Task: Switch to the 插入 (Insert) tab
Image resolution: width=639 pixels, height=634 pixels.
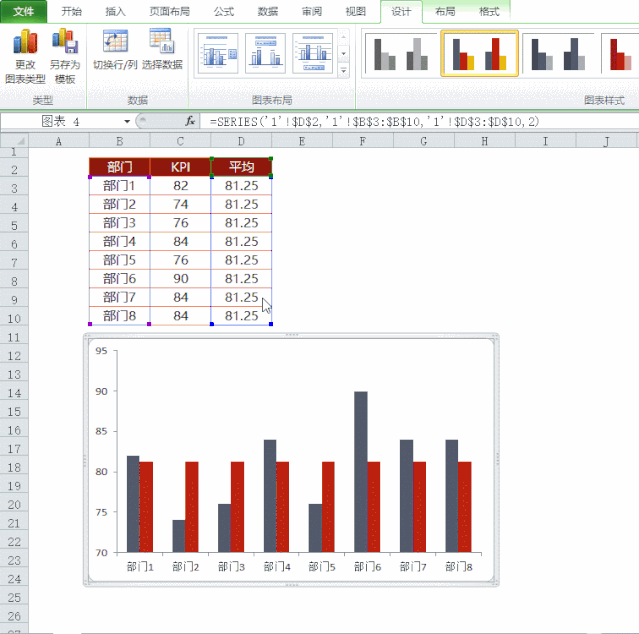Action: coord(115,11)
